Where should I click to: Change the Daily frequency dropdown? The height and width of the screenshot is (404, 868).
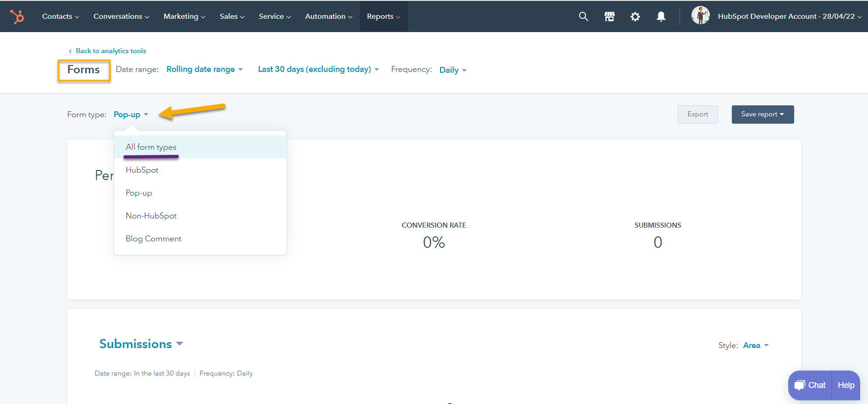453,70
